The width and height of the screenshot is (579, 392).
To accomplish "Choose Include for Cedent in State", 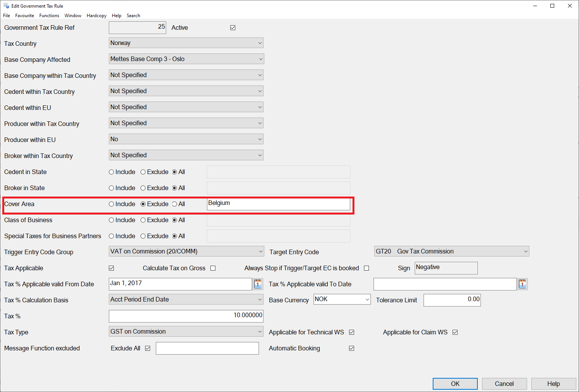I will tap(112, 172).
